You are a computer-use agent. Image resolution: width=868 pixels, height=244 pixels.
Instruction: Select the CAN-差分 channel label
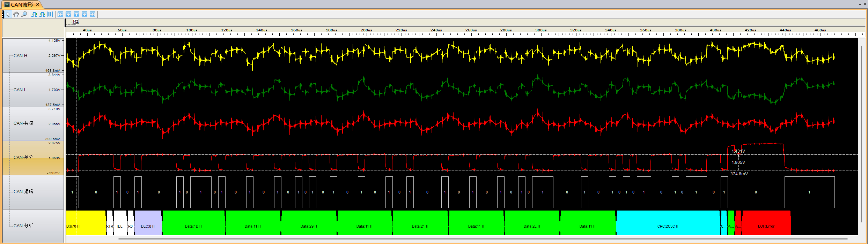23,157
